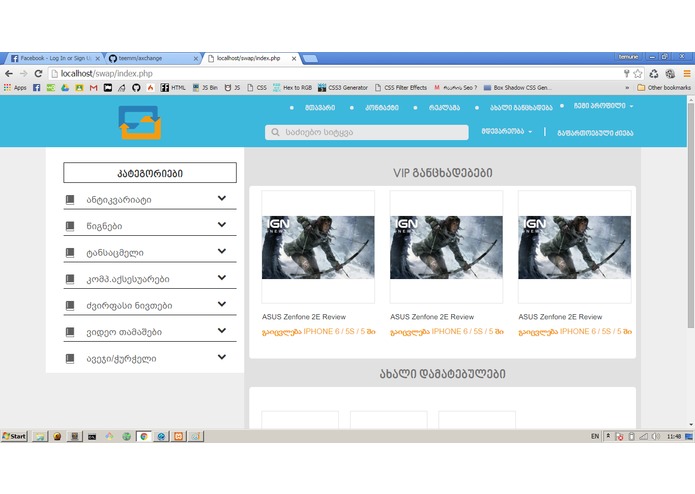The image size is (695, 494).
Task: Open the Box Shadow CSS Gen bookmark
Action: [517, 88]
